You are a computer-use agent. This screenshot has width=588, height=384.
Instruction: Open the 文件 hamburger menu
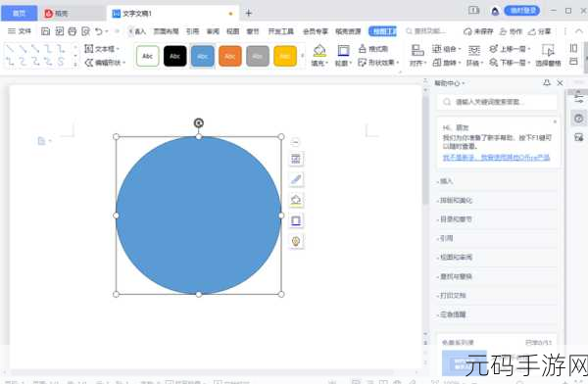pyautogui.click(x=20, y=31)
